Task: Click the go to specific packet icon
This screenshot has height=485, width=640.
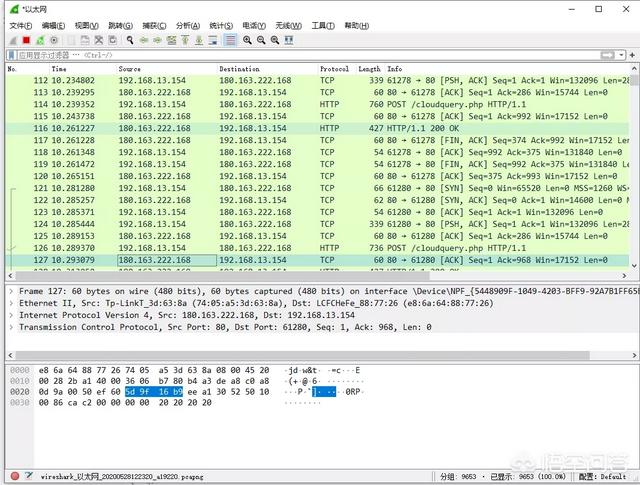Action: coord(171,40)
